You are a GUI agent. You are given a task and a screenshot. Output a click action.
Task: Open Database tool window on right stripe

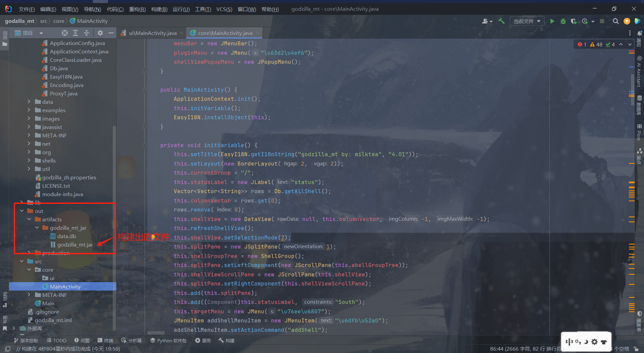(x=639, y=105)
